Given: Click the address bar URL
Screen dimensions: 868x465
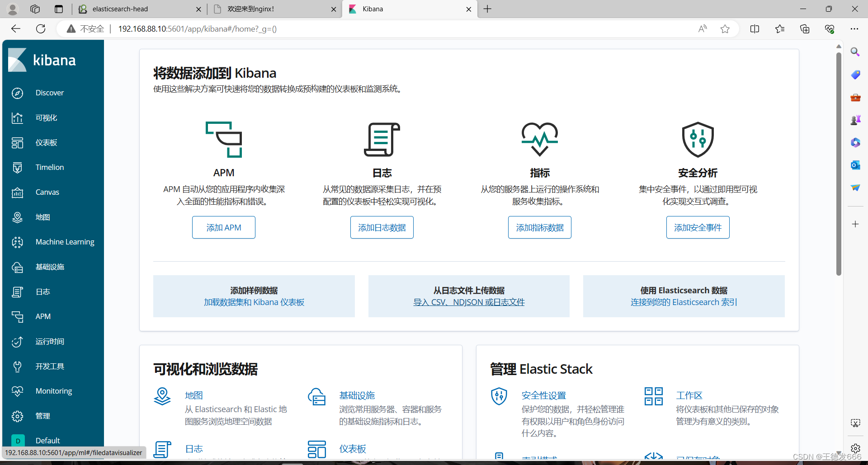Looking at the screenshot, I should click(x=198, y=29).
